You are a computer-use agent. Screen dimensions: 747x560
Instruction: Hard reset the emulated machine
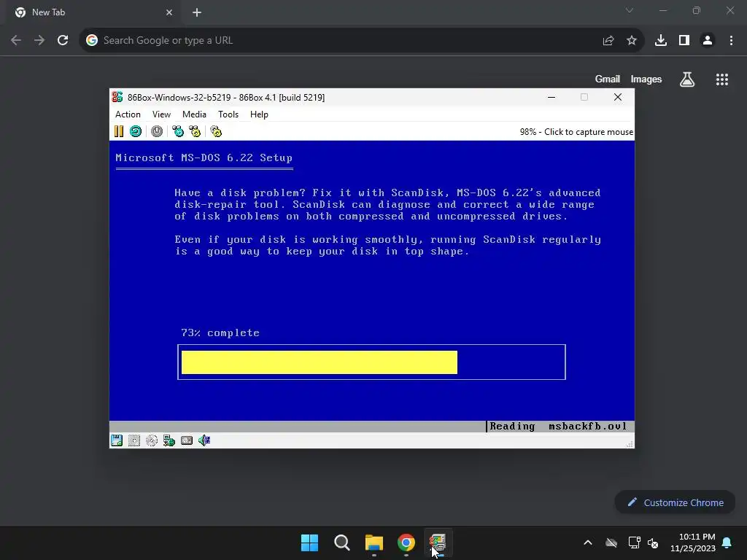136,131
